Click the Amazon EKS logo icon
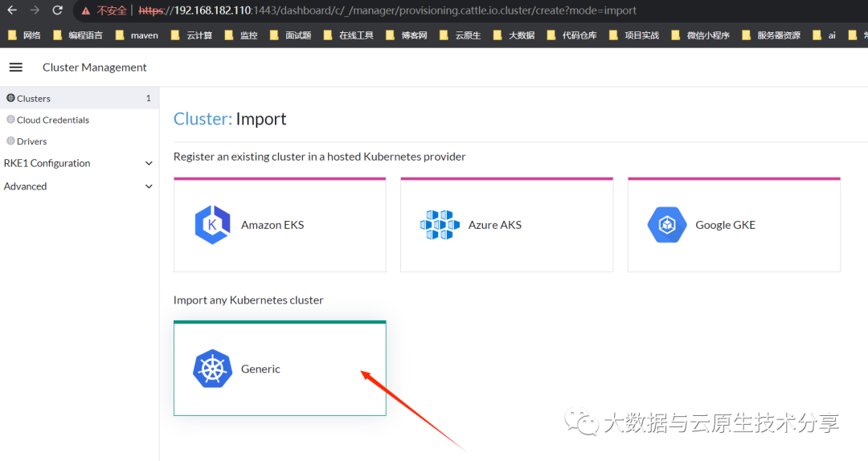Viewport: 868px width, 461px height. coord(212,225)
